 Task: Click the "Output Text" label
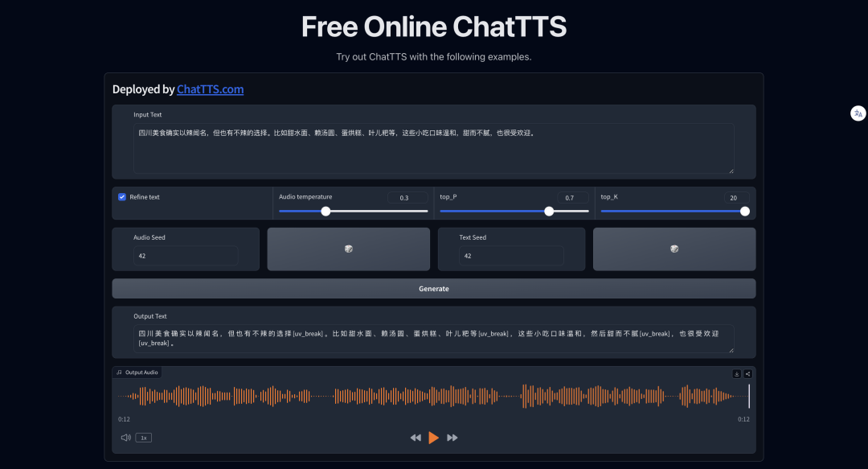pos(150,316)
